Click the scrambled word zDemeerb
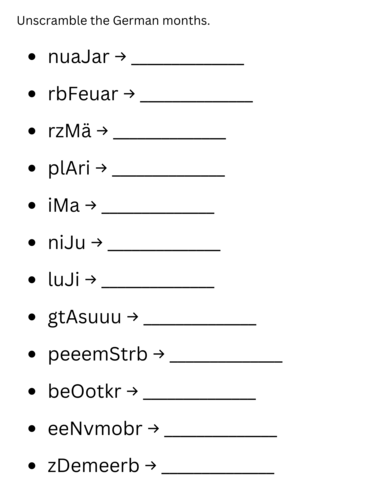This screenshot has width=386, height=500. click(94, 465)
